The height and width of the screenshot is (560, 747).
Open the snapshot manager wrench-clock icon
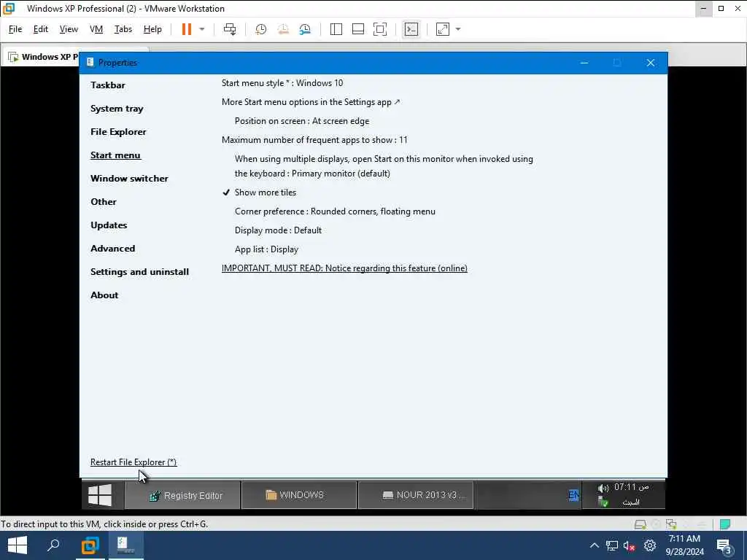305,29
